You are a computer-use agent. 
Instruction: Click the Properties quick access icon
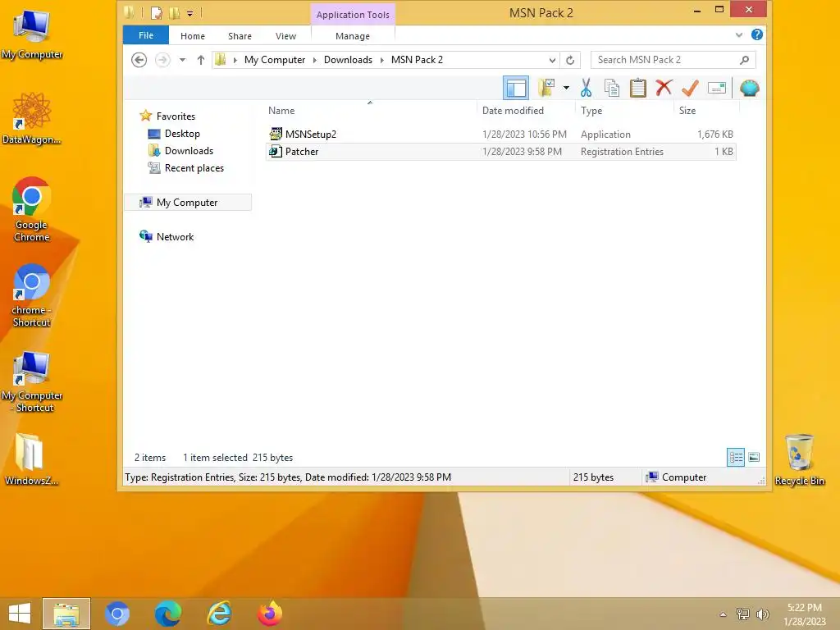(157, 12)
